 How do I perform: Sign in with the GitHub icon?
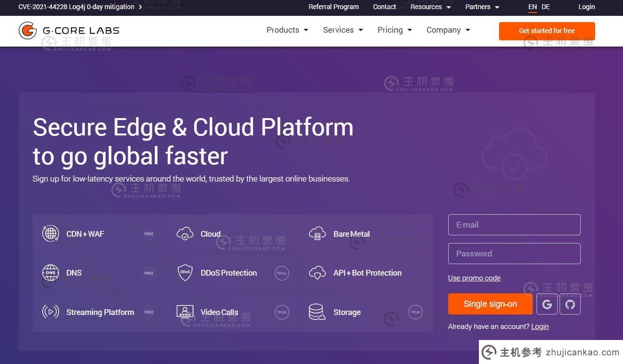point(570,304)
